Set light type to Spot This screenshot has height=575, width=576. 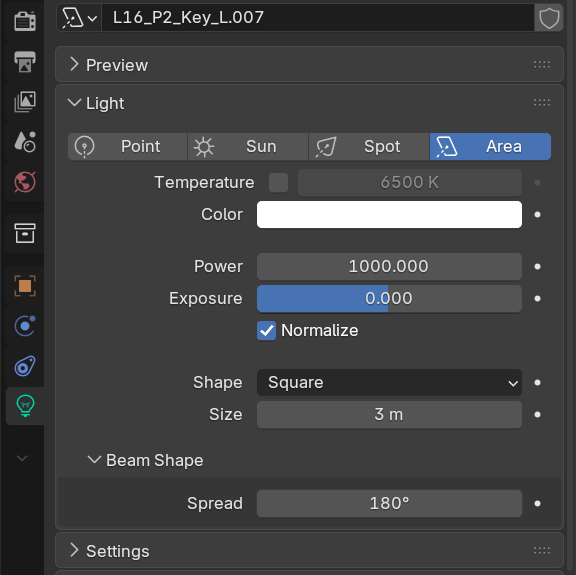[369, 147]
